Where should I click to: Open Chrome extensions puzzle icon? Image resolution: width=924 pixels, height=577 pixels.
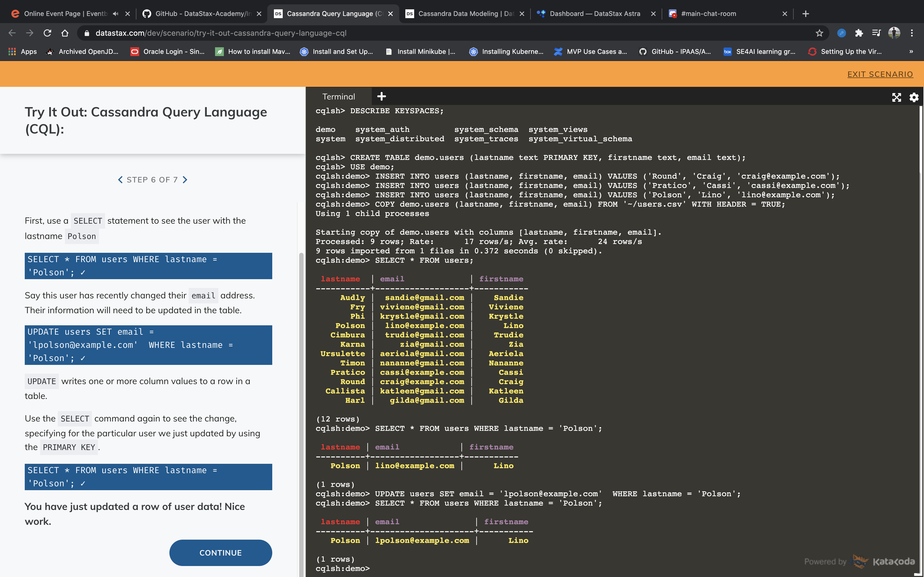pyautogui.click(x=859, y=33)
